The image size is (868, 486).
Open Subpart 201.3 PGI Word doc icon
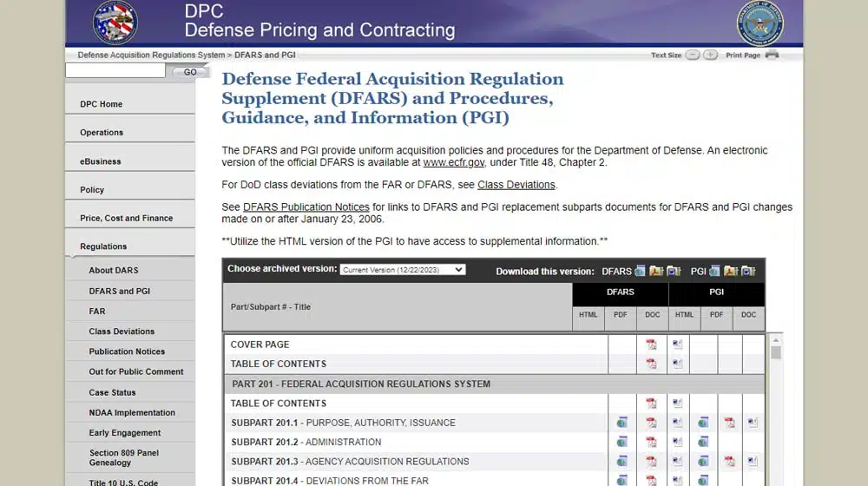(753, 461)
